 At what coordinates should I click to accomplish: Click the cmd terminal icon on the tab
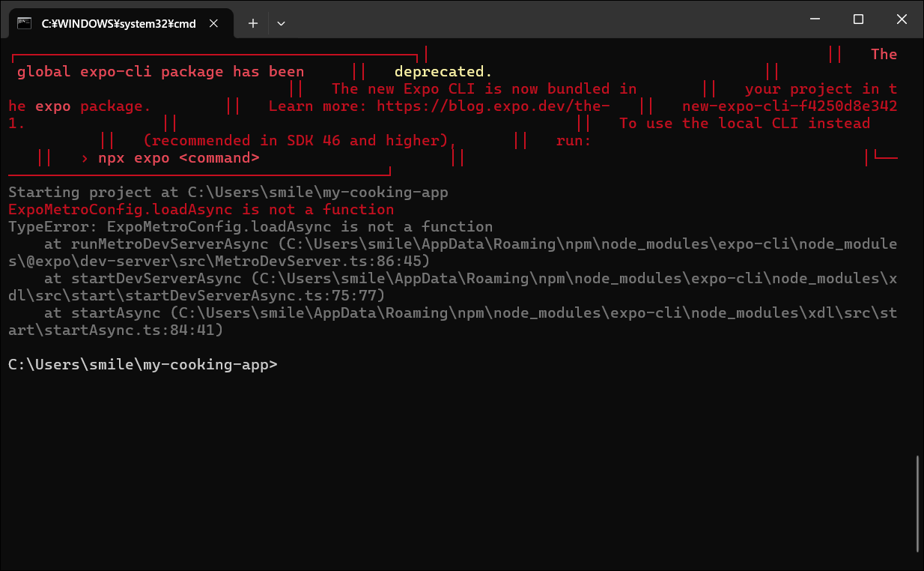(24, 23)
